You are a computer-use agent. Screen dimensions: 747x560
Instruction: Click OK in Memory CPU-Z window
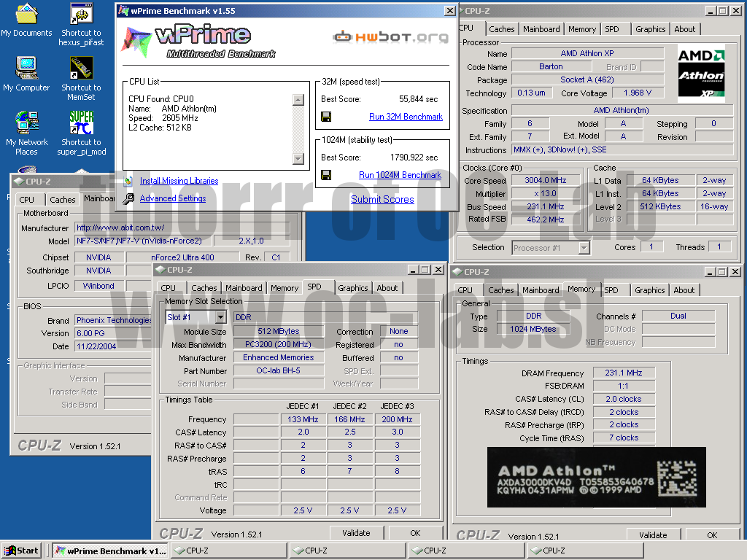coord(712,534)
